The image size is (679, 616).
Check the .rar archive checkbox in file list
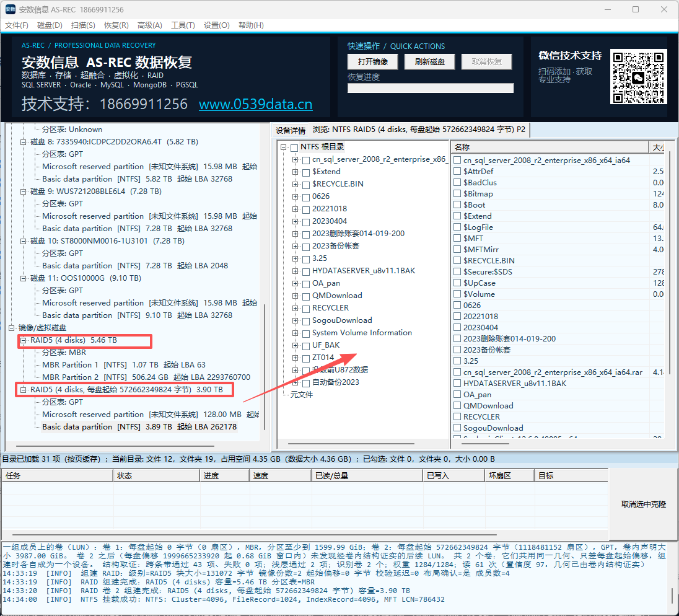[x=457, y=372]
